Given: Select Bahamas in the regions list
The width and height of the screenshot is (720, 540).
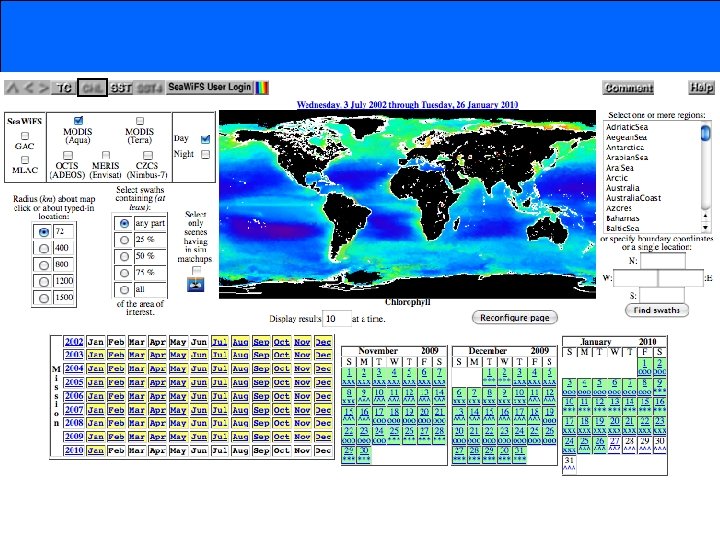Looking at the screenshot, I should 623,218.
